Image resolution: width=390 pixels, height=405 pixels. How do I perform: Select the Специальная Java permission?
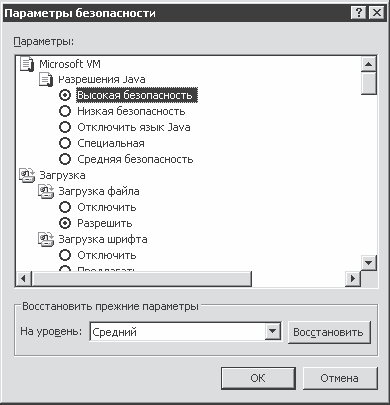[65, 143]
